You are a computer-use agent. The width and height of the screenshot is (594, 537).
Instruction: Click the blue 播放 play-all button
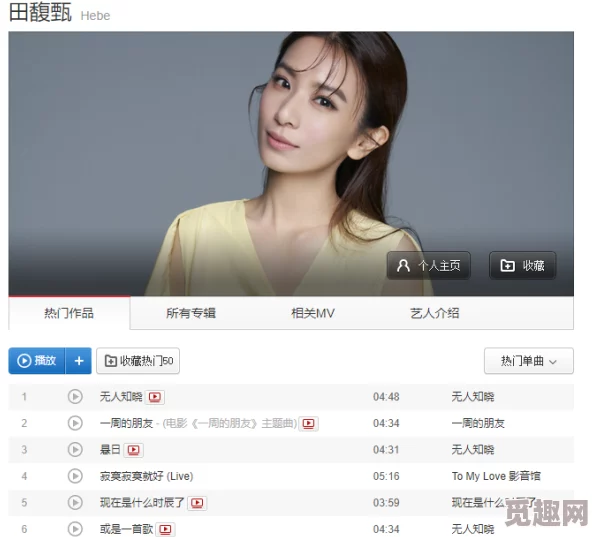point(37,361)
